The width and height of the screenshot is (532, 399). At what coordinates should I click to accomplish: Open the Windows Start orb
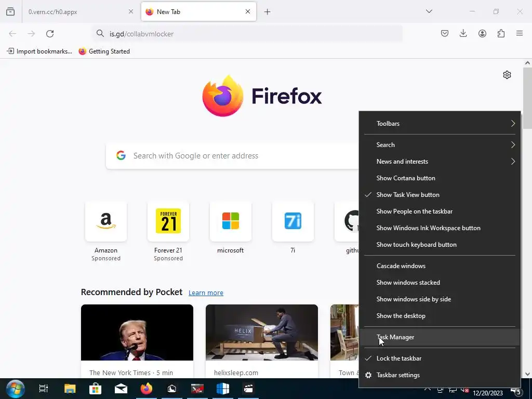[16, 389]
